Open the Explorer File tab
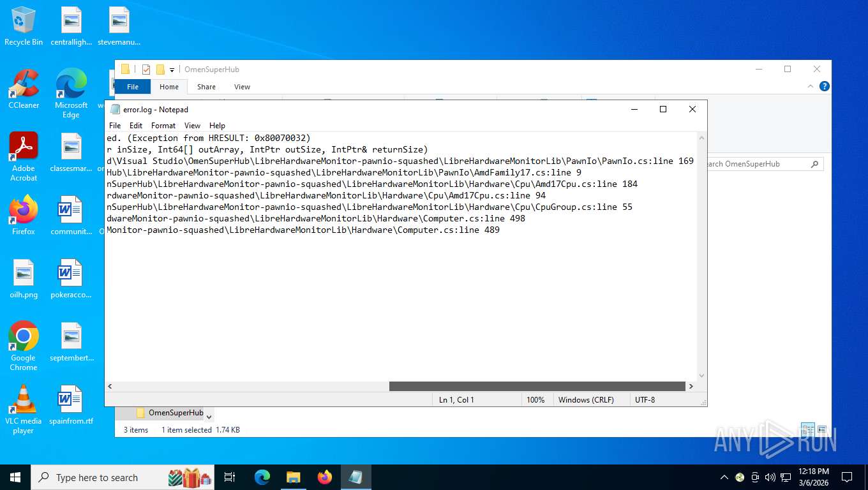Screen dimensions: 868x490 [133, 87]
